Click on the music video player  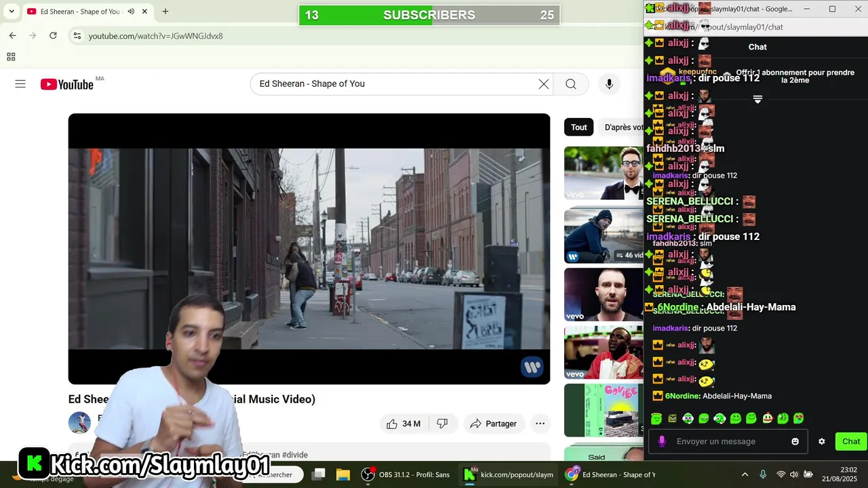click(309, 249)
